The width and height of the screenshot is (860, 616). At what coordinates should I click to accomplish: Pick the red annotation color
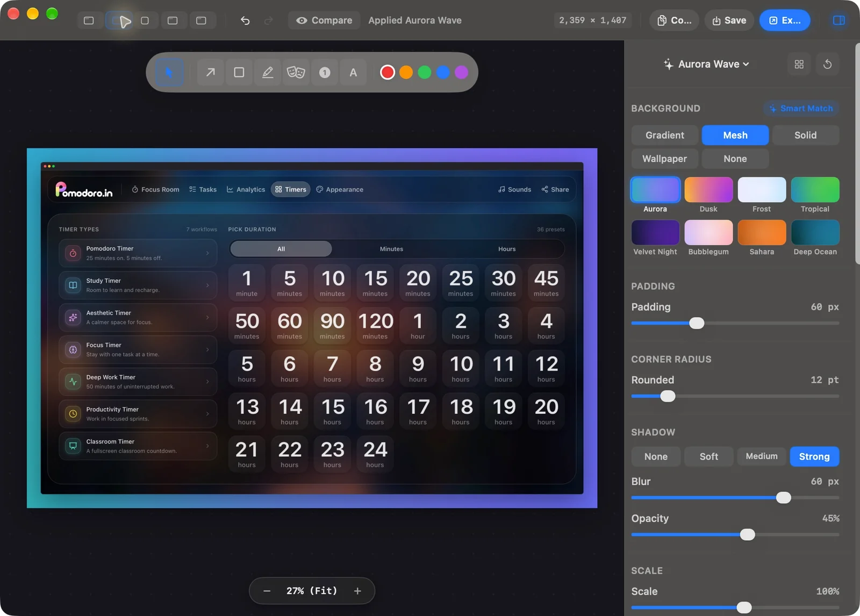(x=388, y=72)
